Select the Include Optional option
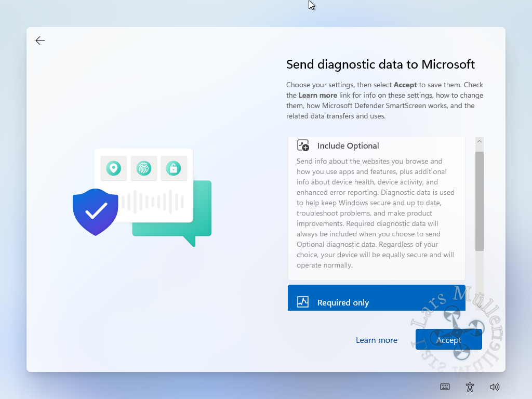 pyautogui.click(x=377, y=208)
